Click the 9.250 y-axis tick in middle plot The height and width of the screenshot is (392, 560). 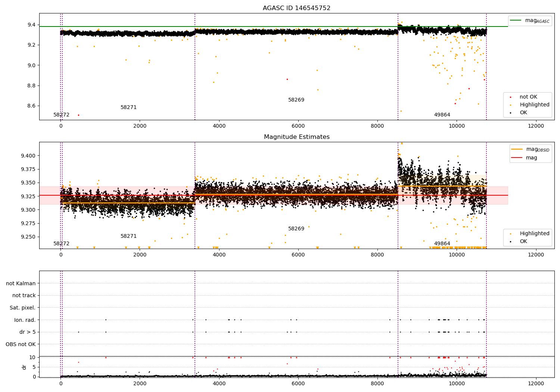pos(28,237)
